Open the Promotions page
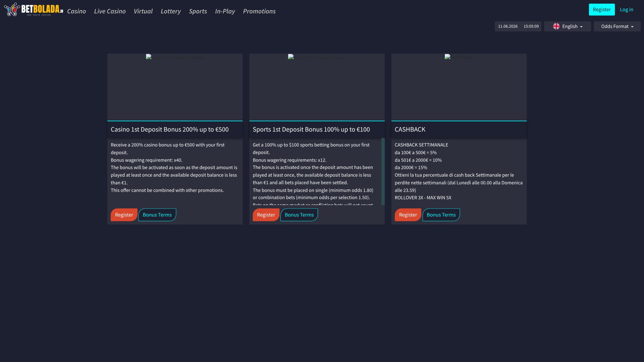 click(x=259, y=11)
